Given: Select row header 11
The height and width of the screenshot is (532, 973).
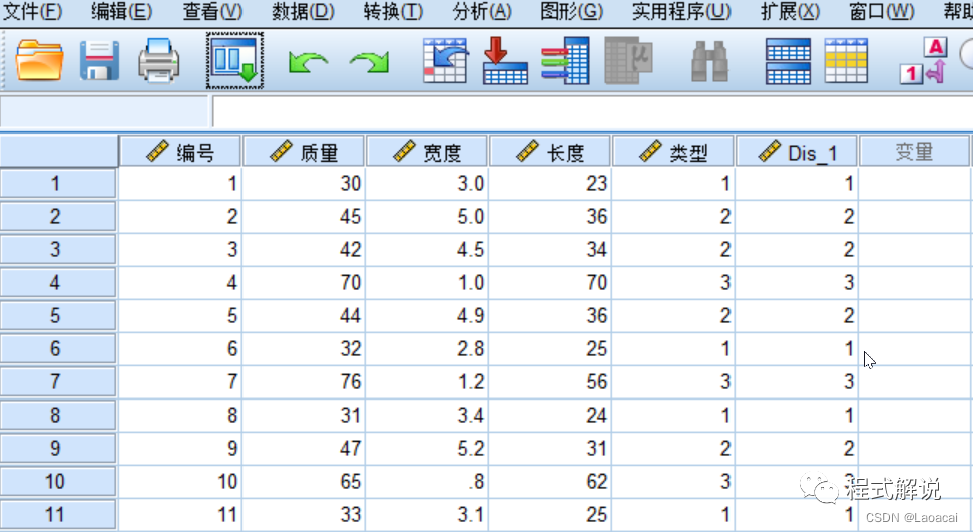Looking at the screenshot, I should (x=58, y=515).
